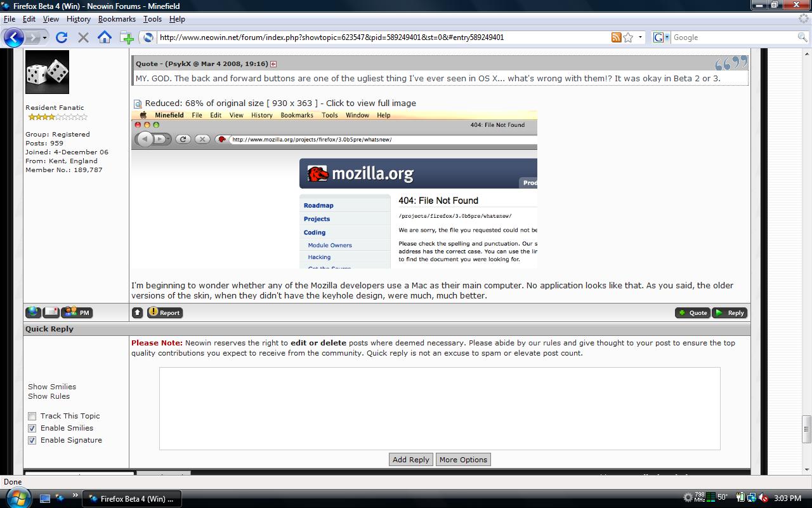Check the Track This Topic checkbox
This screenshot has height=508, width=812.
(32, 417)
